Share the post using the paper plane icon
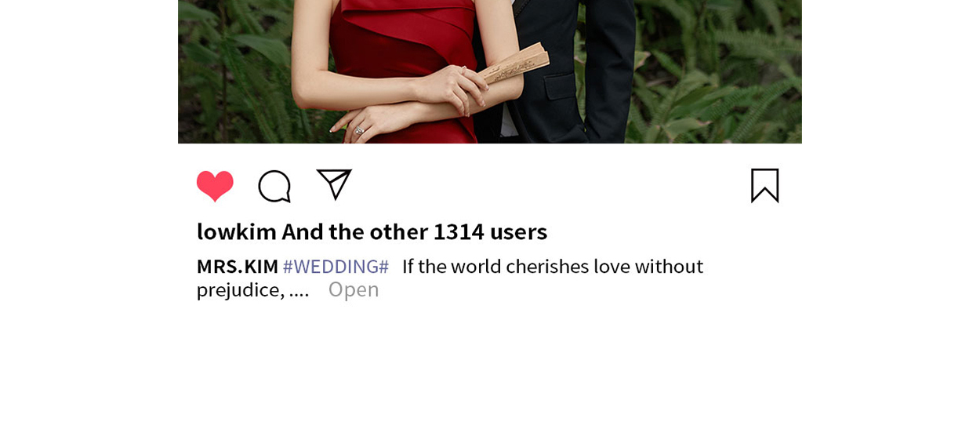The height and width of the screenshot is (440, 980). coord(334,184)
